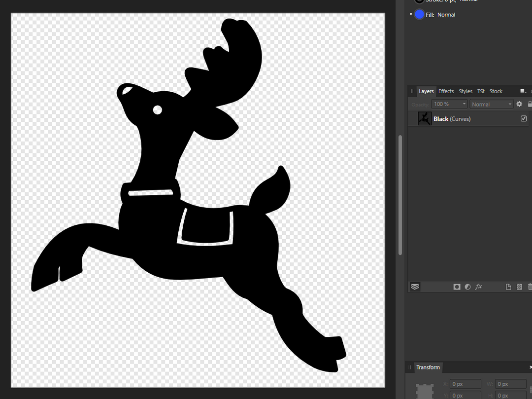Switch to the Effects tab
This screenshot has height=399, width=532.
click(x=446, y=91)
